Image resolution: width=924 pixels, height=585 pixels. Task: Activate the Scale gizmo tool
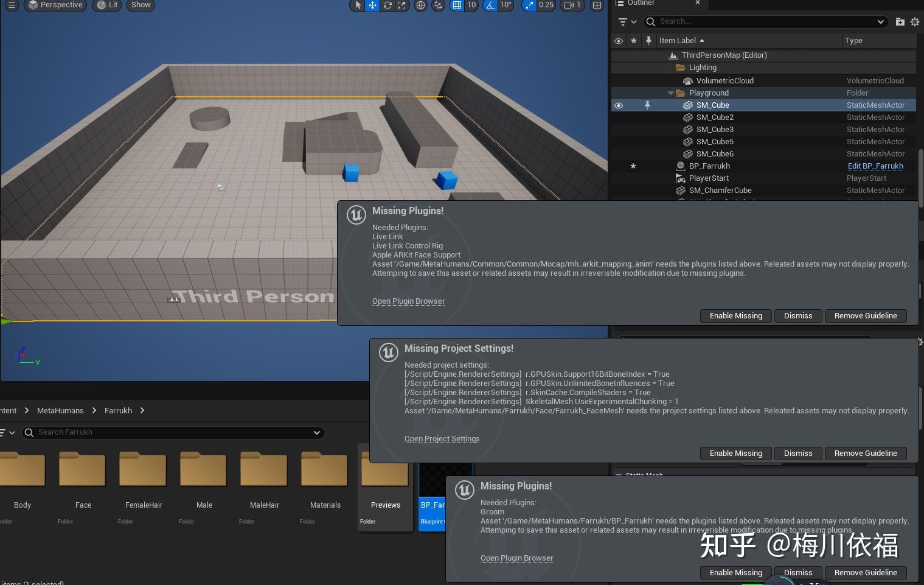coord(401,5)
